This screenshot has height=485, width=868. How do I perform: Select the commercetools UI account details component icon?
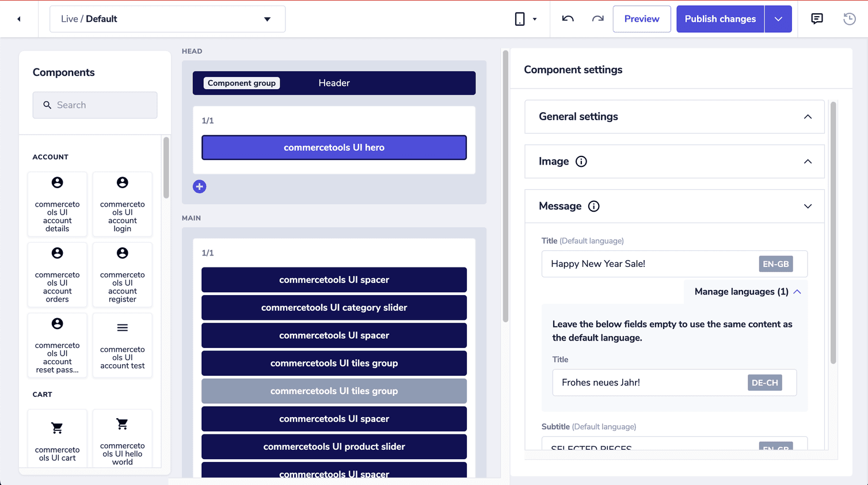[x=57, y=182]
